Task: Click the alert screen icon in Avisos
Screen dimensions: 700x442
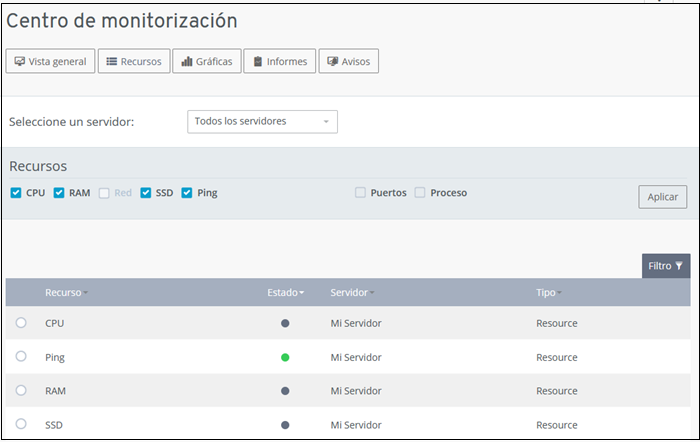Action: (x=332, y=61)
